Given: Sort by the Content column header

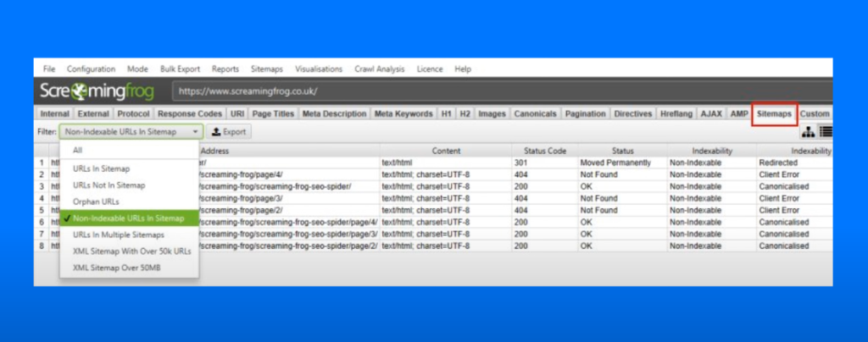Looking at the screenshot, I should (446, 151).
